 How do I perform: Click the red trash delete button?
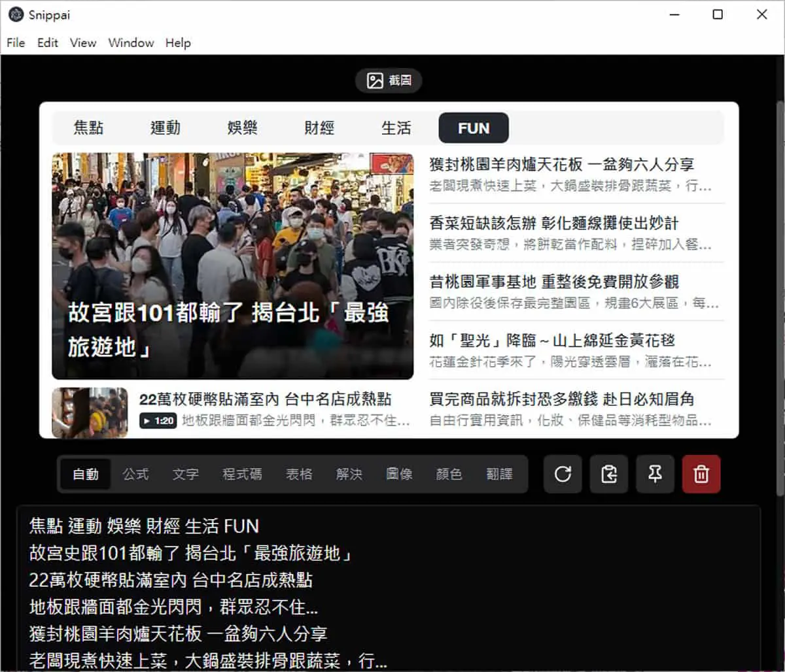pyautogui.click(x=701, y=474)
